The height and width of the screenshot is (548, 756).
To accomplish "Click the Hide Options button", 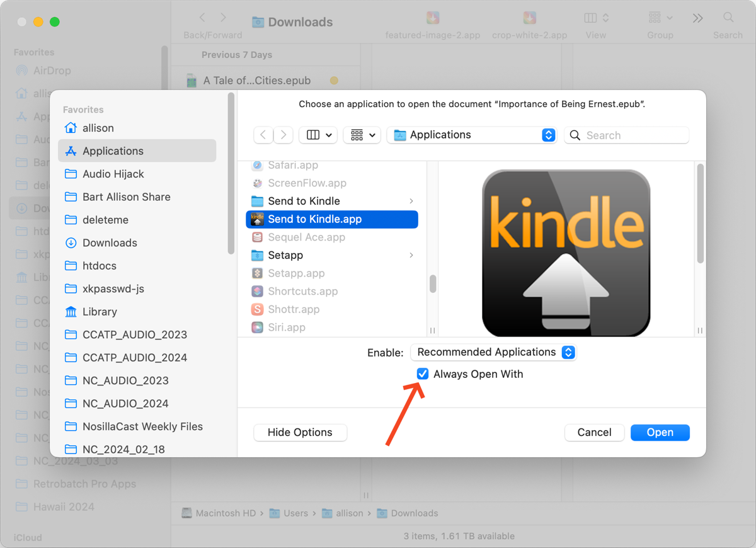I will tap(300, 432).
